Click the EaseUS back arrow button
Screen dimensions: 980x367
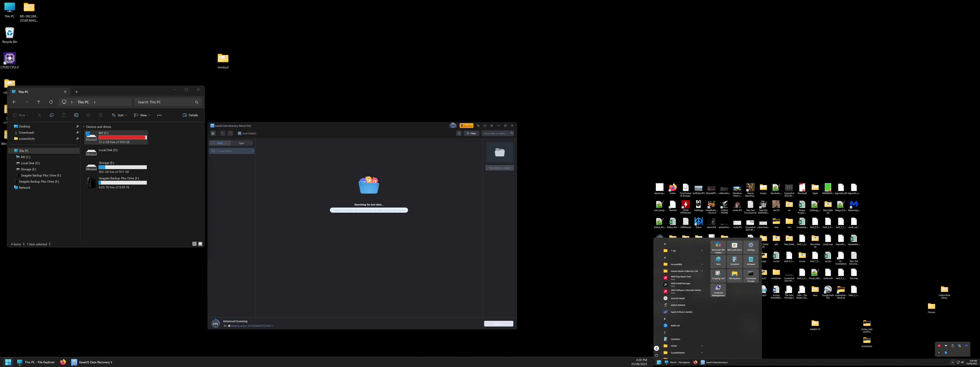click(x=223, y=133)
